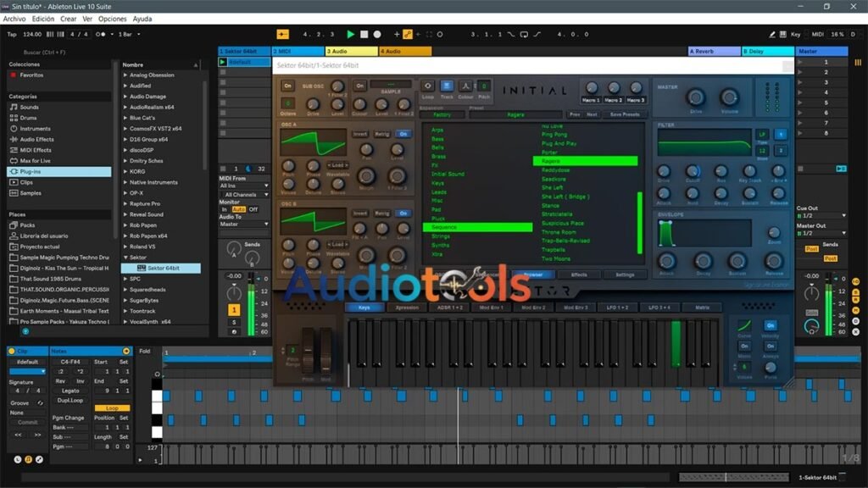The height and width of the screenshot is (488, 868).
Task: Toggle the Loop switch in the Clip panel
Action: [x=112, y=408]
